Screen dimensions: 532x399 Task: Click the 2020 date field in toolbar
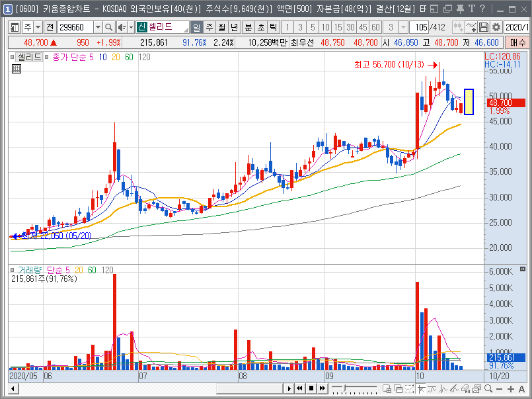pos(517,27)
